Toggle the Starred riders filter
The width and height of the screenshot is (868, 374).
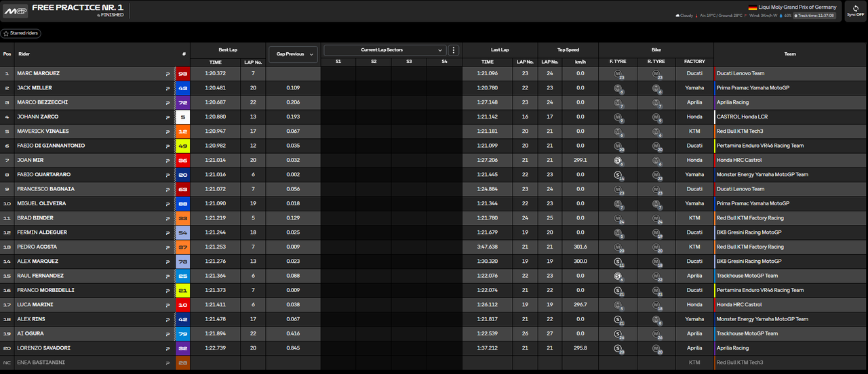click(x=20, y=33)
